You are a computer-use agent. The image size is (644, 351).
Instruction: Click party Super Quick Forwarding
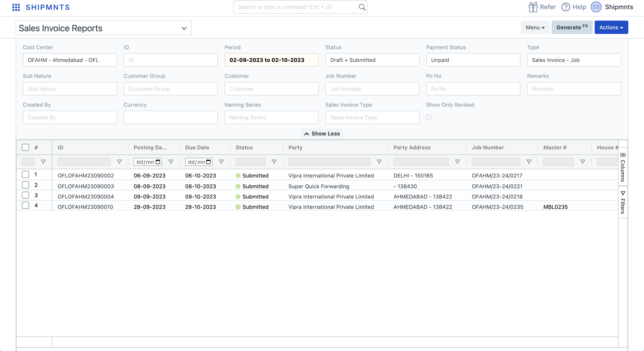point(318,186)
